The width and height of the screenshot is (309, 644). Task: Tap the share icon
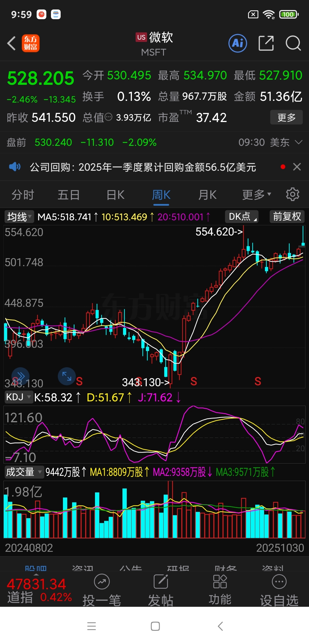pos(266,43)
